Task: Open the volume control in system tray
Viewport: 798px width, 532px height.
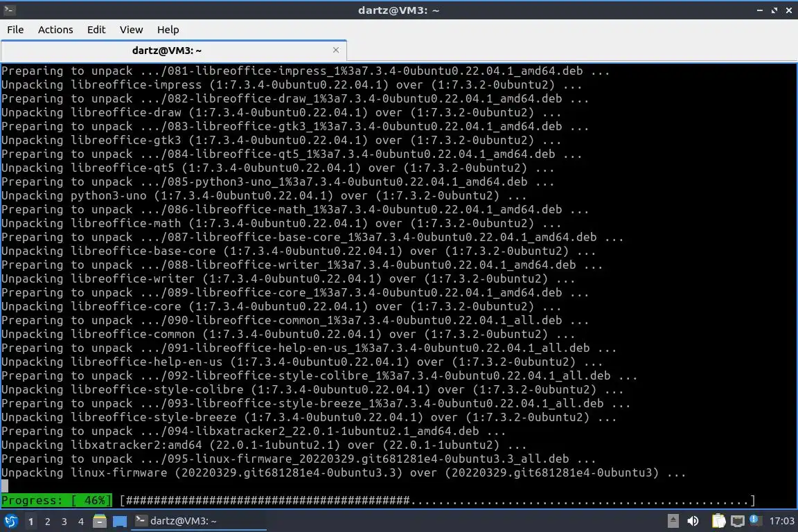Action: 693,521
